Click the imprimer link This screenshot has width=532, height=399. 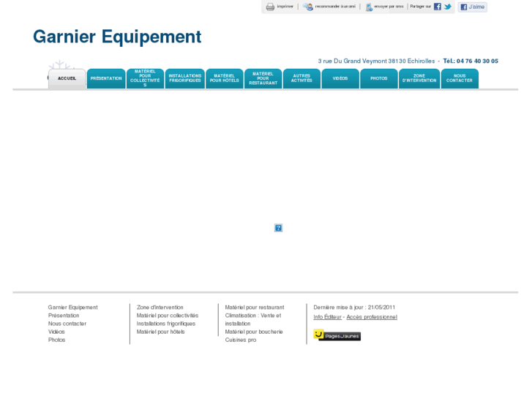coord(285,7)
